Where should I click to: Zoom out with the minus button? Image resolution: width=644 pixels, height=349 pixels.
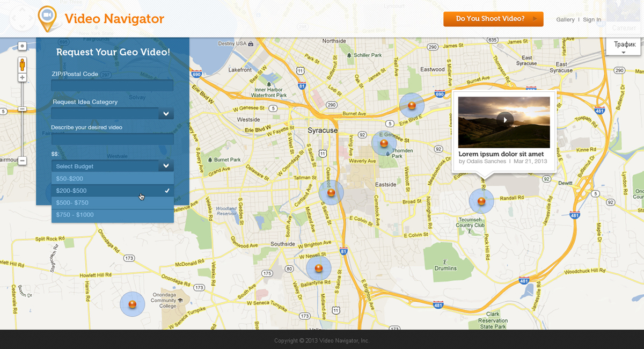(22, 161)
